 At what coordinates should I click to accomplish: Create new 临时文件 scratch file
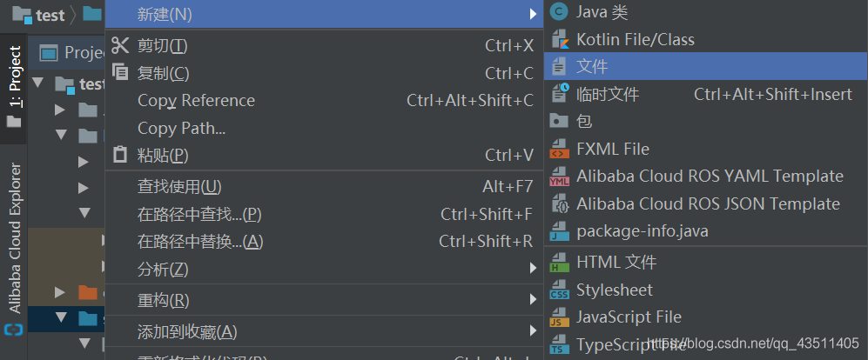706,94
